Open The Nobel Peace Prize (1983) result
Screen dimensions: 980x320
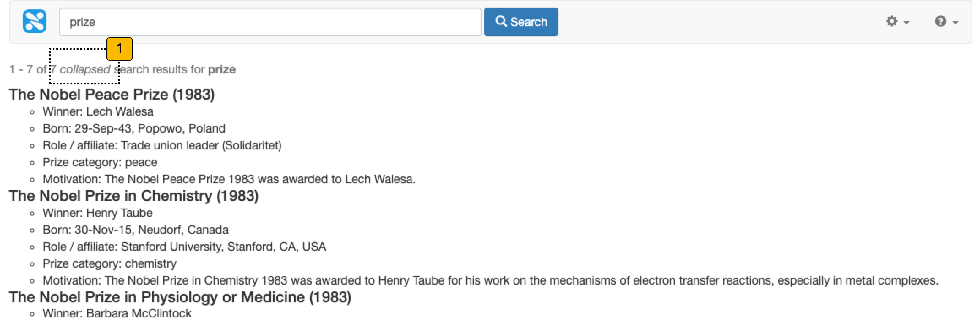click(112, 95)
